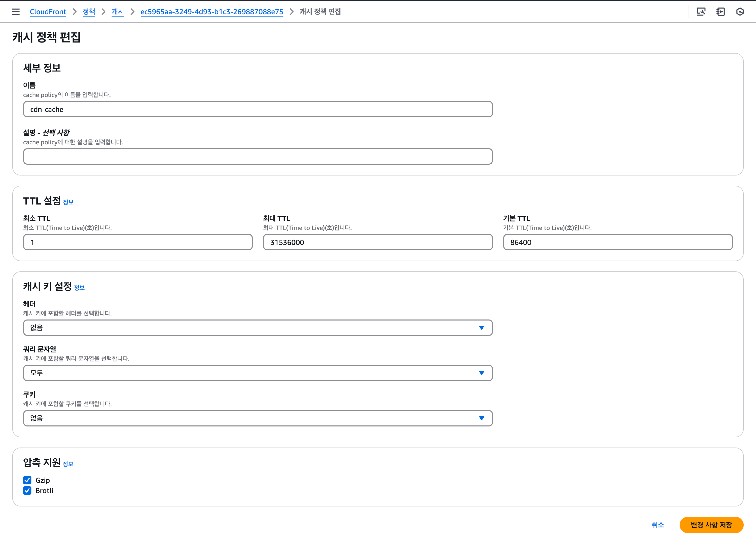Open 정보 link next to TTL 설정
The width and height of the screenshot is (756, 533).
68,202
